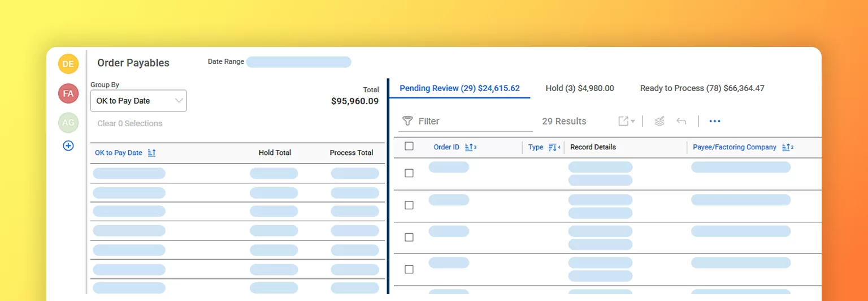Toggle the select-all header checkbox

coord(409,147)
